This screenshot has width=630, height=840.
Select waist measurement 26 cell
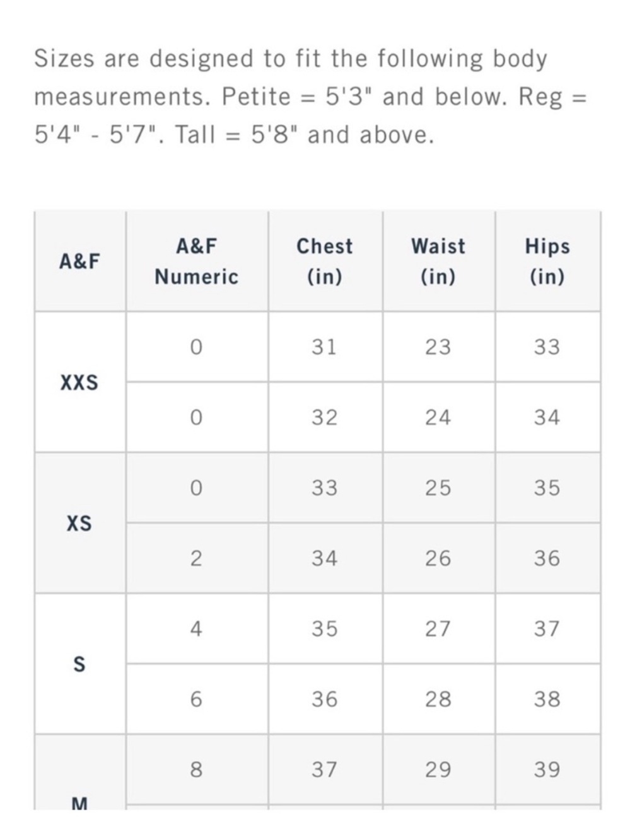pos(438,558)
